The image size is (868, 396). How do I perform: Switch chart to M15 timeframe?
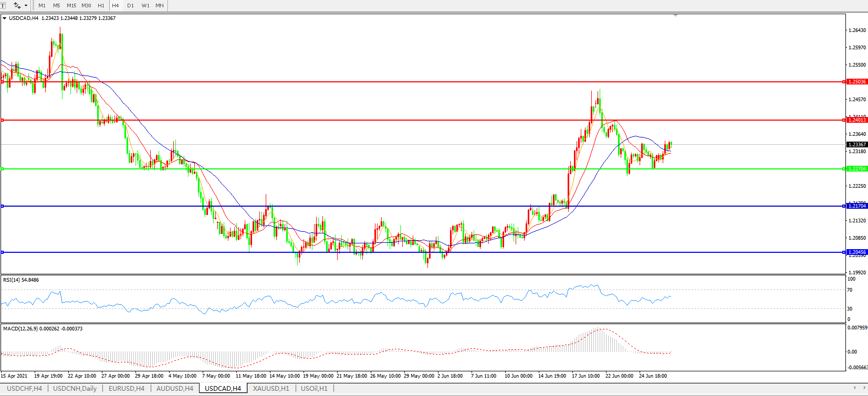coord(71,5)
